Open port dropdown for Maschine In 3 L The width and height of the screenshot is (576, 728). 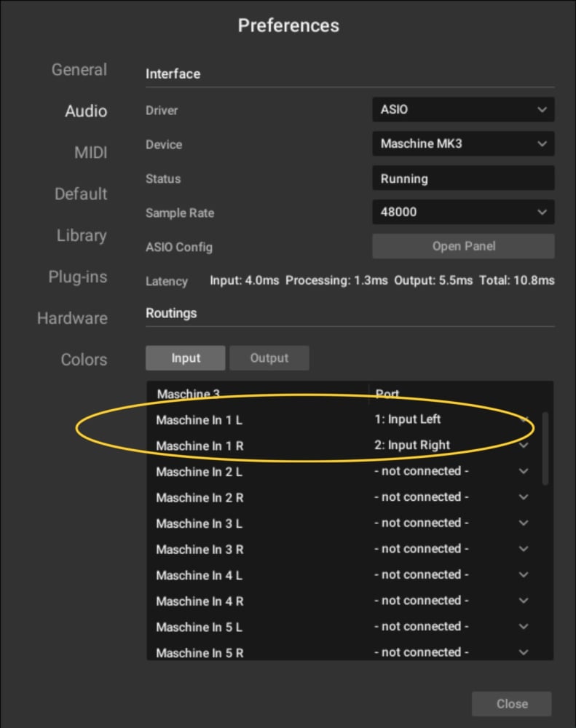(x=524, y=523)
